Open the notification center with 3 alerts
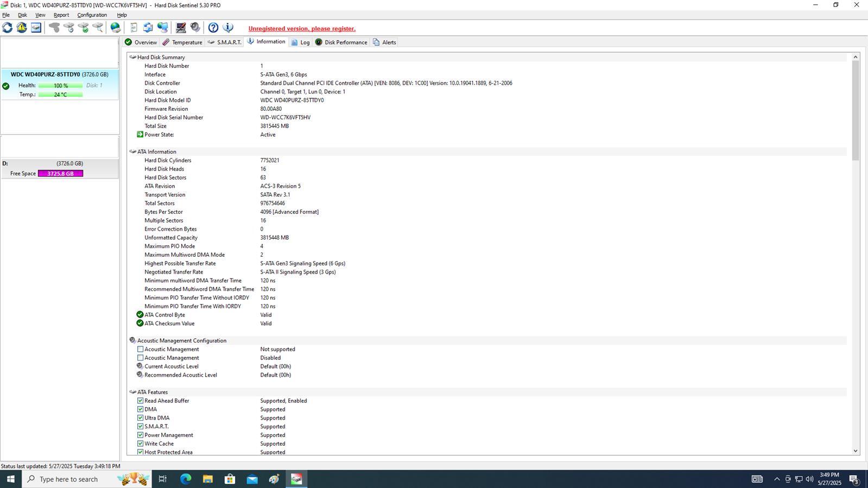 point(853,479)
